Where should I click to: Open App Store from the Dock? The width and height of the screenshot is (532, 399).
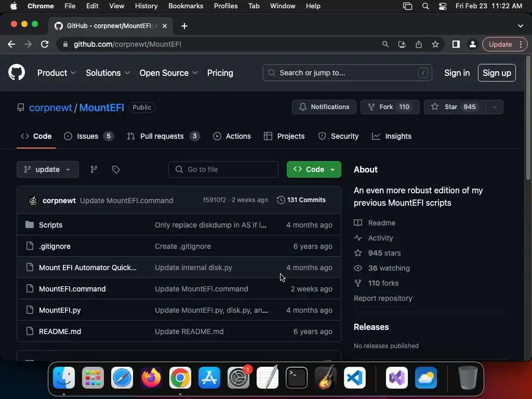point(209,377)
